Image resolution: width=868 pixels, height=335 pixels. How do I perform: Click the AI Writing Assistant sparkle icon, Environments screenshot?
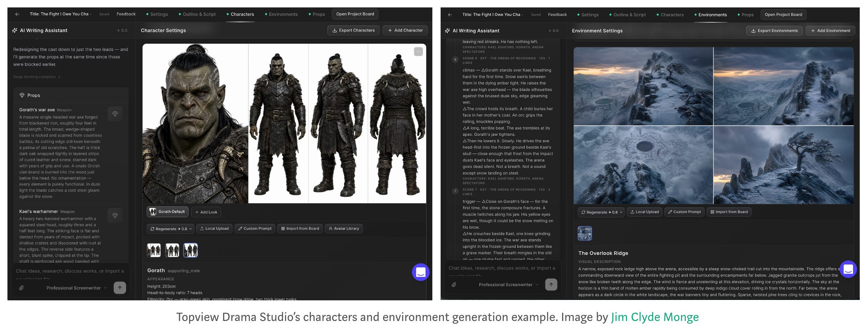[447, 31]
